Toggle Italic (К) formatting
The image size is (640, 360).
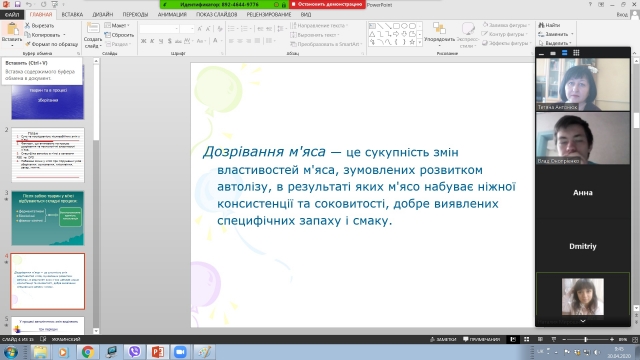pyautogui.click(x=152, y=41)
